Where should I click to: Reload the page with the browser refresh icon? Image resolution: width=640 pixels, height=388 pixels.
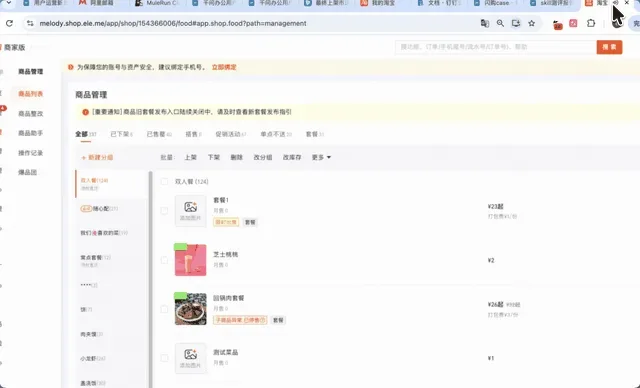[x=9, y=23]
